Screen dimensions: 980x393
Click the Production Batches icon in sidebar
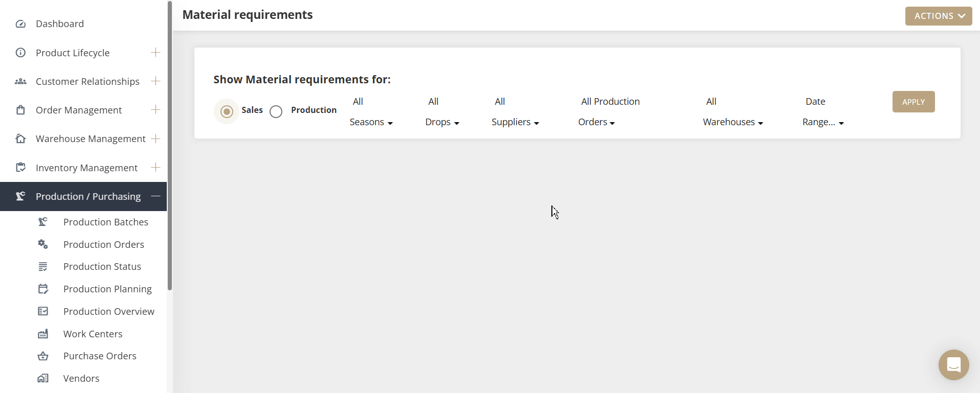click(x=43, y=222)
